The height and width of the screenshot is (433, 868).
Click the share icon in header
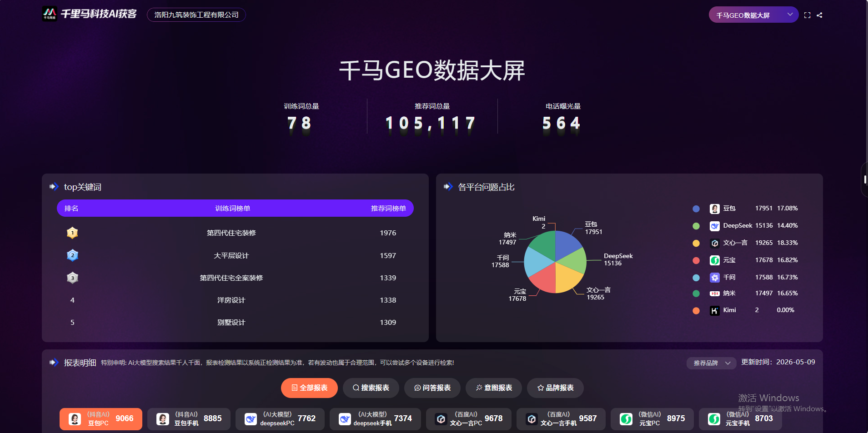819,15
